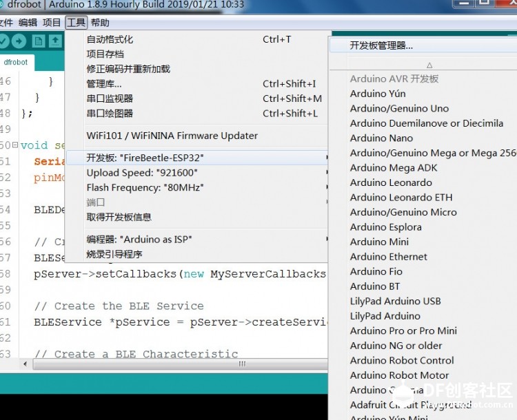Screen dimensions: 517x420
Task: Select the Arduino/Genuino Micro board
Action: point(423,212)
